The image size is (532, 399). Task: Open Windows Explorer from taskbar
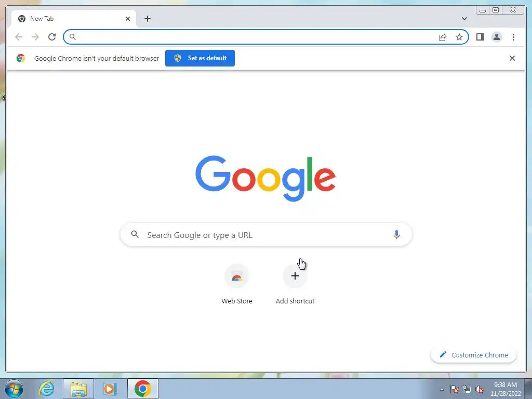78,389
